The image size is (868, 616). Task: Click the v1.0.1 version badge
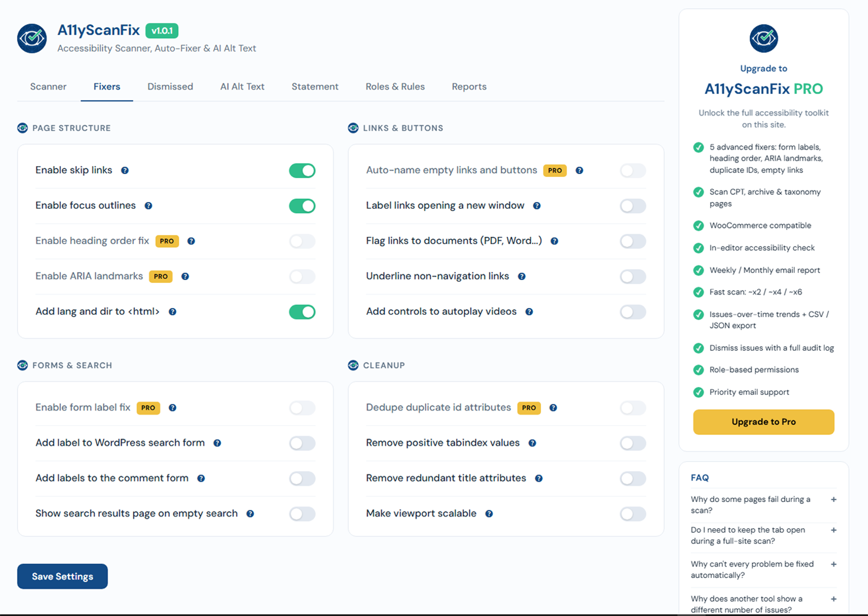pyautogui.click(x=162, y=30)
